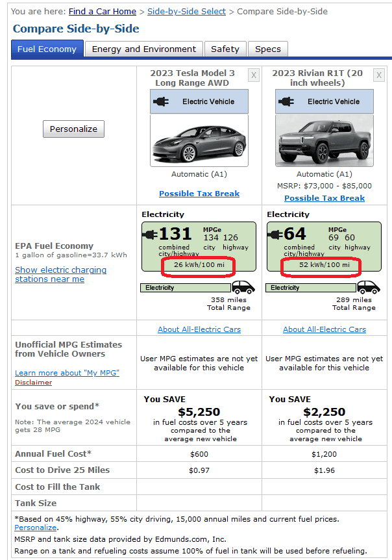Select the "$1.96" cost to drive value

325,471
